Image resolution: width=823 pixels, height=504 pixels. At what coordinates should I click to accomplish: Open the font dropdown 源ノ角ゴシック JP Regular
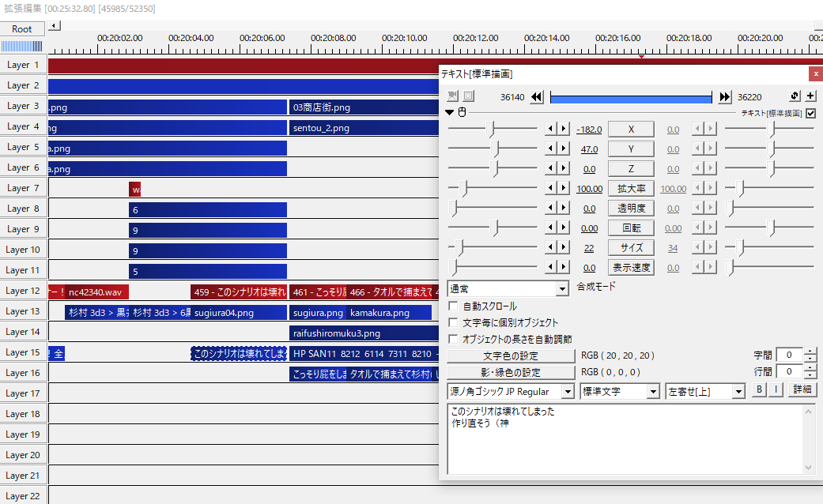[511, 392]
